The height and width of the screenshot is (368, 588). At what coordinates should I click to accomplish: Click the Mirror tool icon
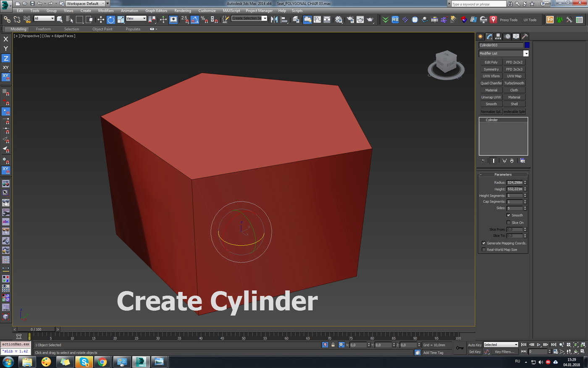(x=274, y=19)
